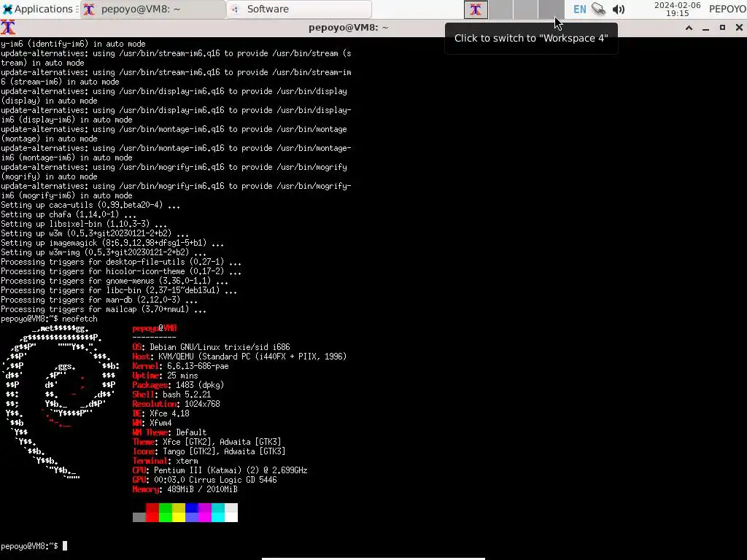
Task: Click the 'Resolution: 1024x768' line
Action: tap(177, 404)
